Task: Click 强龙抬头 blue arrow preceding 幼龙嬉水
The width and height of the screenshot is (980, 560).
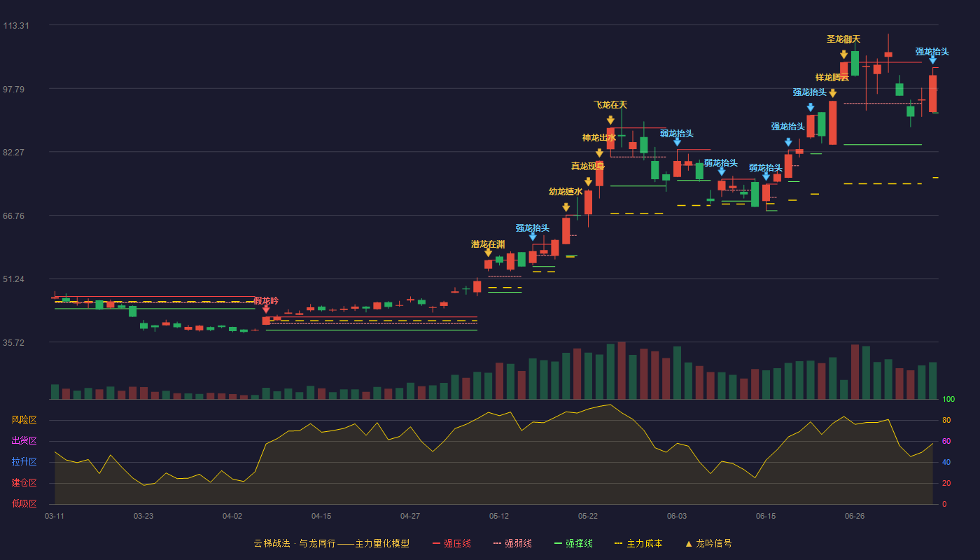Action: tap(533, 237)
